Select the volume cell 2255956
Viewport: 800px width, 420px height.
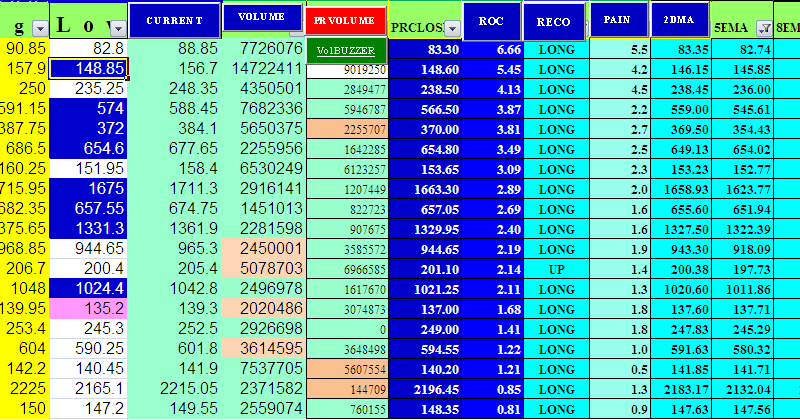click(264, 149)
